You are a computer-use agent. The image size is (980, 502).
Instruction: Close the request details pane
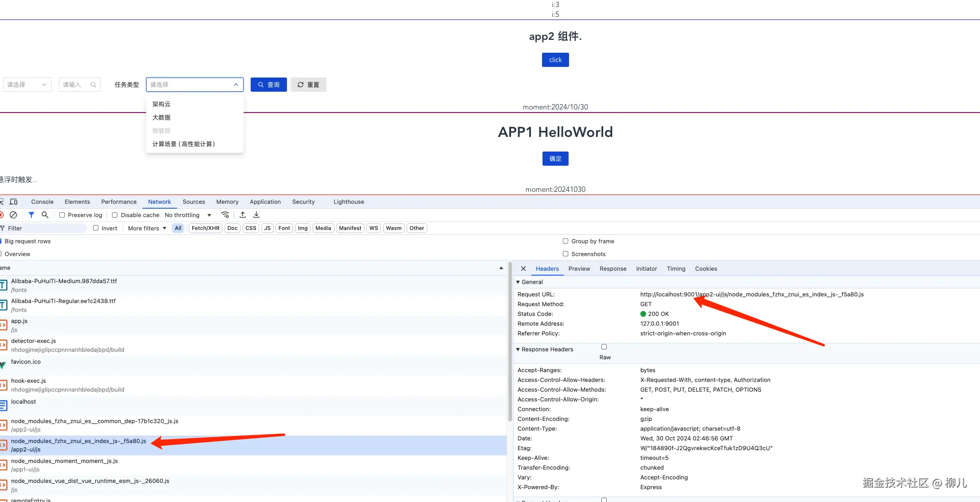(523, 269)
